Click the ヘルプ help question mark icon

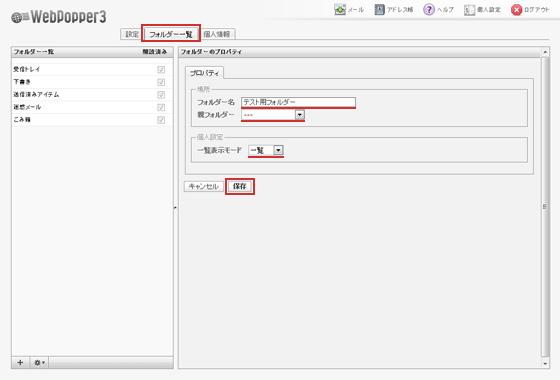tap(429, 10)
